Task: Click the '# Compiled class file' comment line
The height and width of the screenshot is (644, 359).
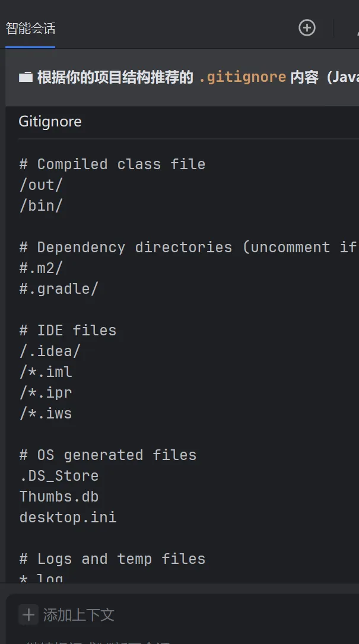Action: click(x=112, y=164)
